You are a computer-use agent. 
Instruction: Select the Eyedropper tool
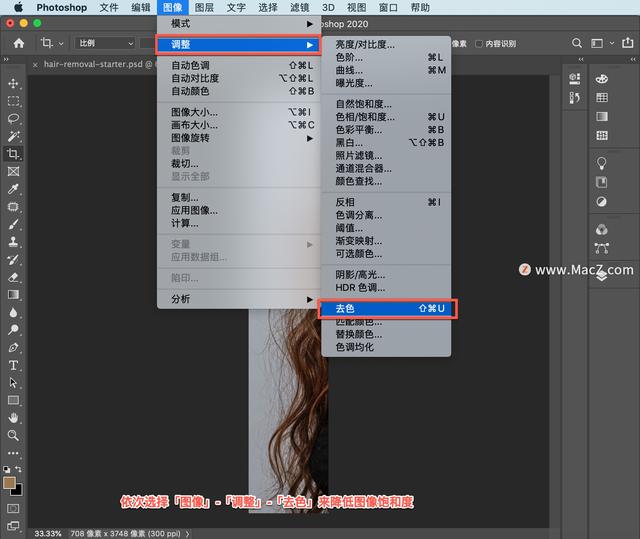(x=13, y=189)
